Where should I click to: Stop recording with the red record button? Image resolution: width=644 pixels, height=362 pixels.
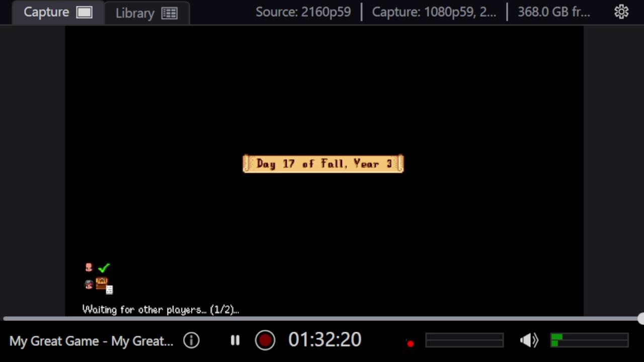tap(265, 340)
